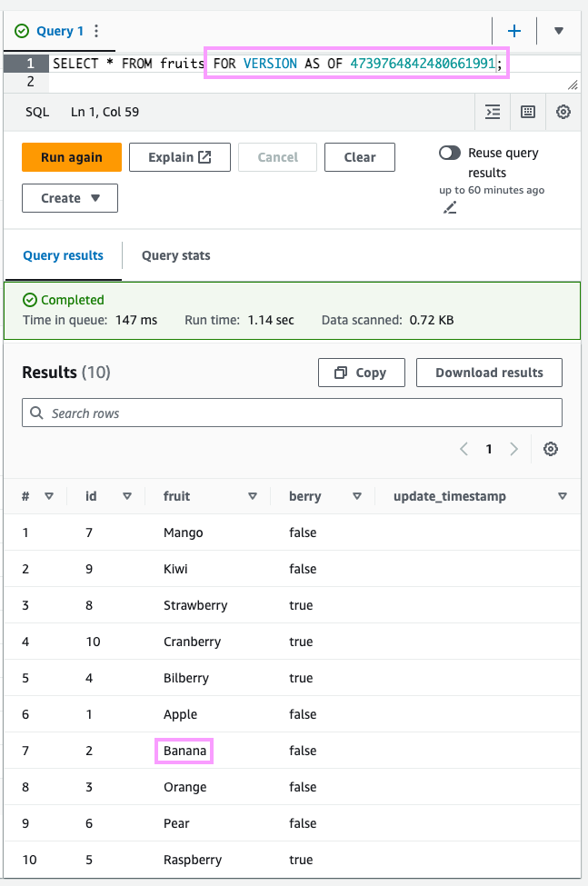This screenshot has width=588, height=886.
Task: Sort by the update_timestamp column arrow
Action: coord(563,496)
